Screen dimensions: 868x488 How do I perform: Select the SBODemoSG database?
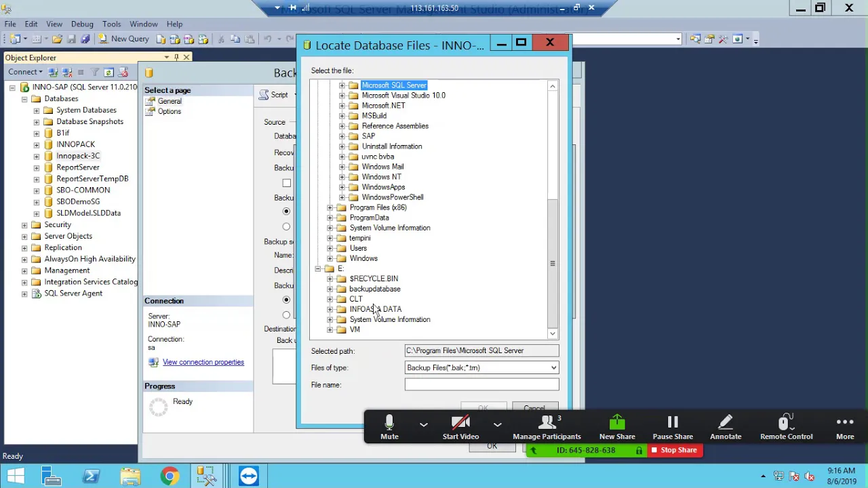[x=78, y=202]
